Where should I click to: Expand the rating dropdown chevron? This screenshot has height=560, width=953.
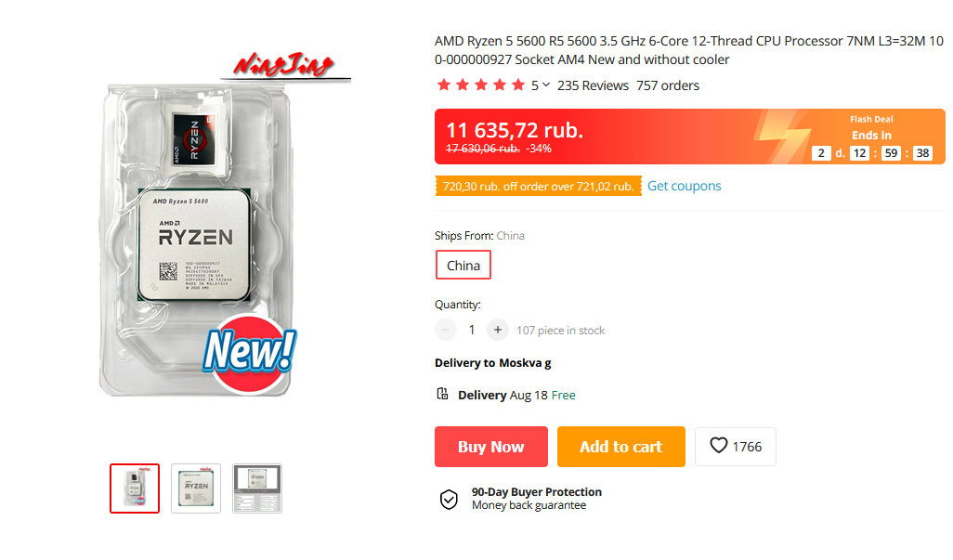546,85
